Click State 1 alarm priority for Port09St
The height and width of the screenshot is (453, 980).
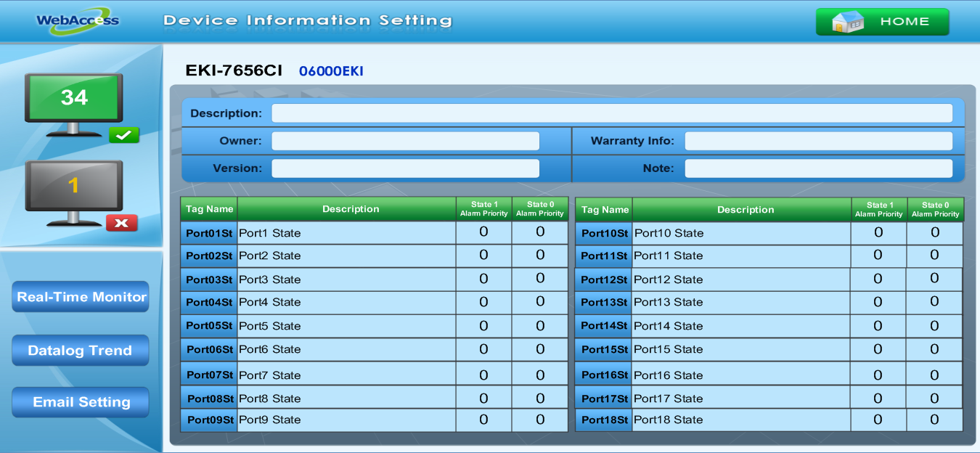tap(483, 420)
